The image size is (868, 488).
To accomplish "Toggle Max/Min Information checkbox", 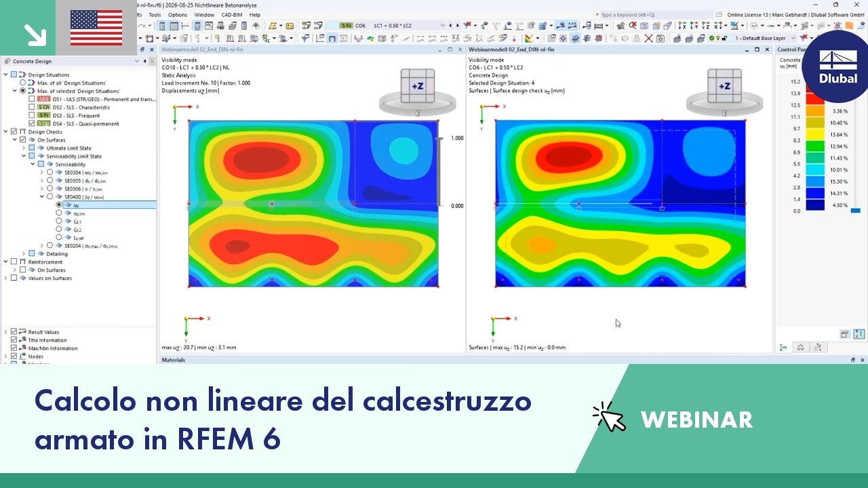I will [14, 348].
